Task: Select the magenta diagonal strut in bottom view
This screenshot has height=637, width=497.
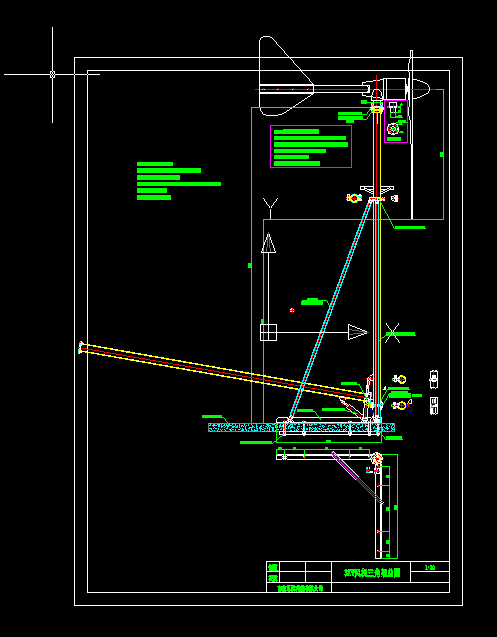Action: click(358, 478)
